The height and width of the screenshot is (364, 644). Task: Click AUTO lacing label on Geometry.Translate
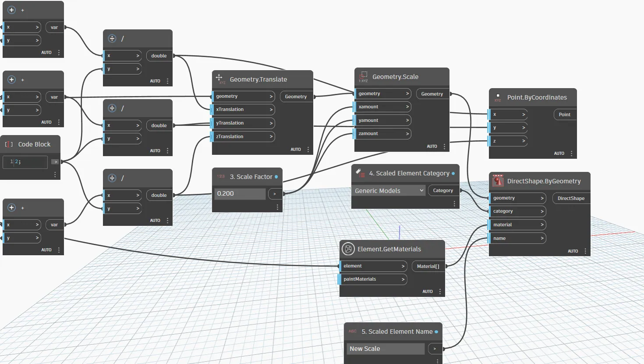tap(296, 150)
